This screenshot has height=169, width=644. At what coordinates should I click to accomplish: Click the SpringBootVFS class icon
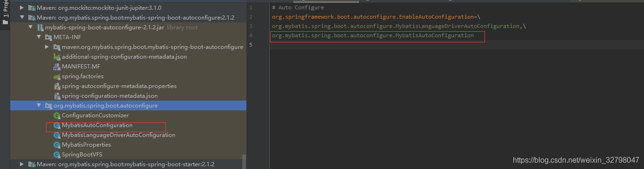coord(57,155)
